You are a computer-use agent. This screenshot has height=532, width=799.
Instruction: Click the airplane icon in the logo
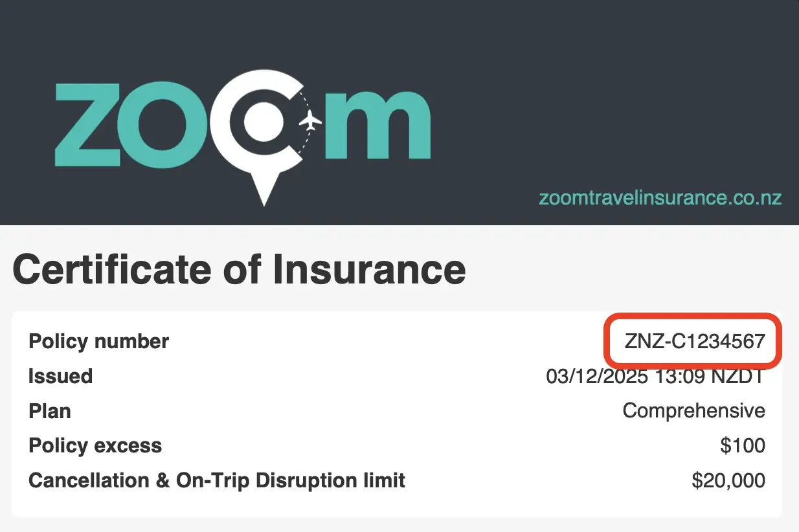click(x=311, y=121)
